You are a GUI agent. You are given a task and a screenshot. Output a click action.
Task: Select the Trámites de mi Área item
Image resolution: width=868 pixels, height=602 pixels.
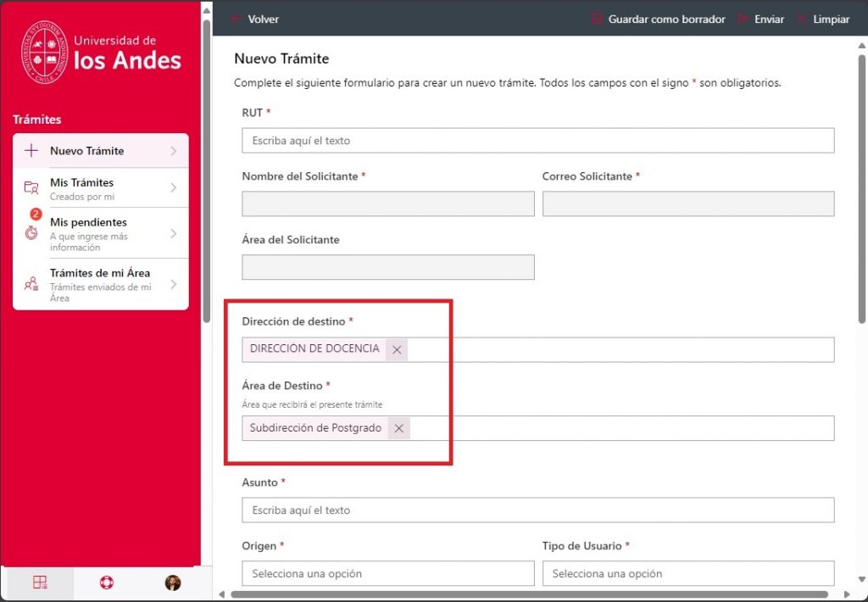point(101,284)
